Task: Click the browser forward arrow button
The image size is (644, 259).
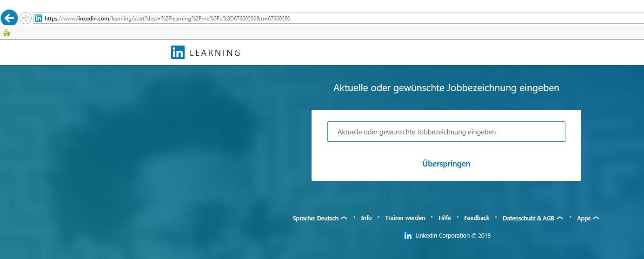Action: [x=26, y=18]
